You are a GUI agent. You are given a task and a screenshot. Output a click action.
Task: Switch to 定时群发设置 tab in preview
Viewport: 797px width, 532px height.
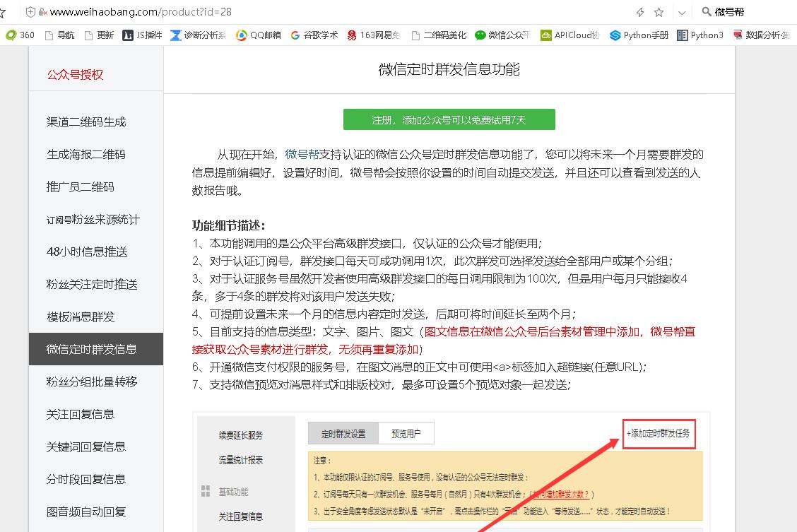(343, 433)
